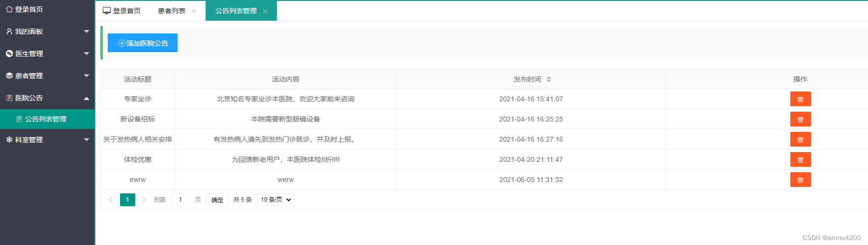Delete the 专家坐诊 announcement
This screenshot has height=245, width=868.
pos(800,99)
